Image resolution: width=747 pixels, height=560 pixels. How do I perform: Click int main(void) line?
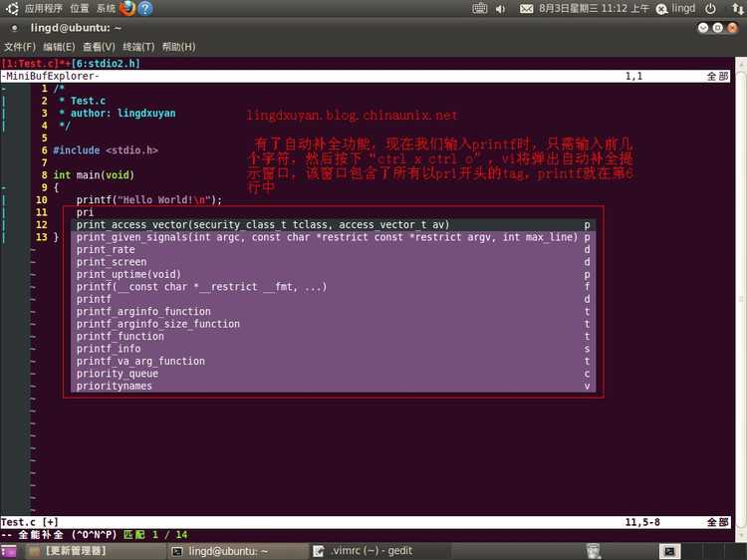pos(94,175)
